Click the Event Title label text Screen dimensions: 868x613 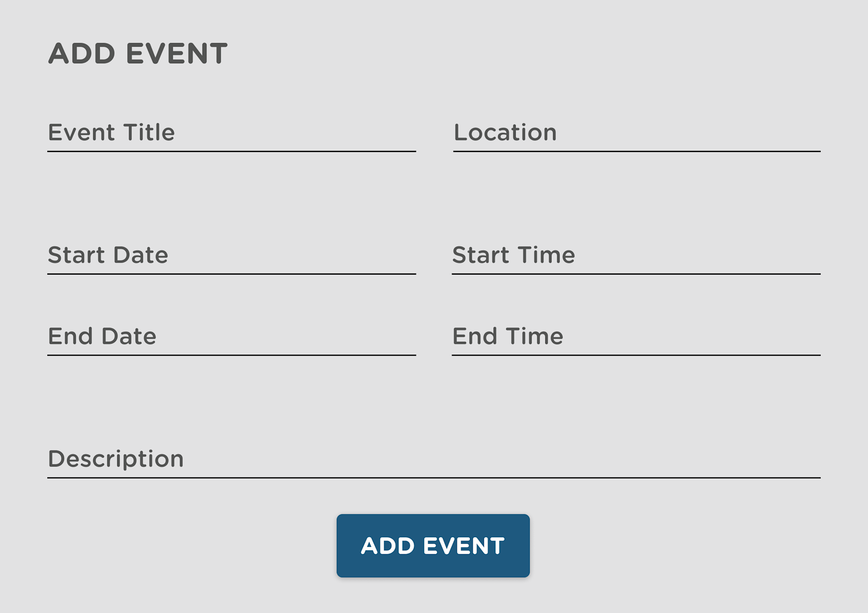point(111,133)
